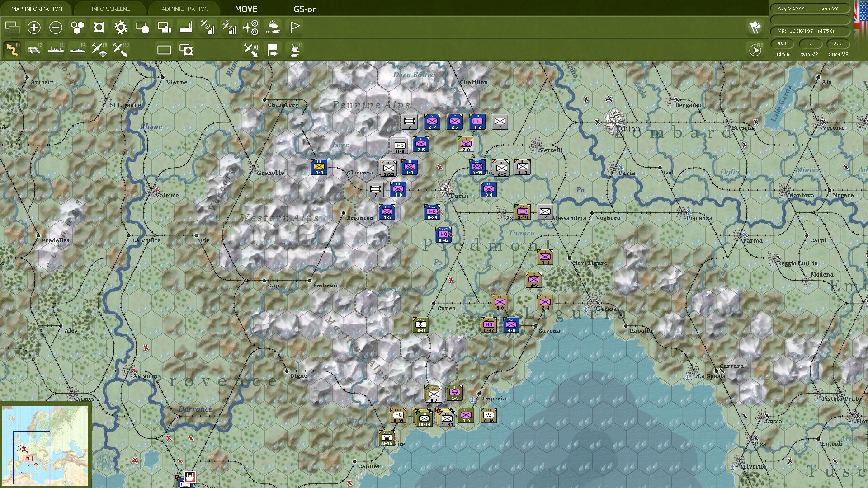Toggle GS-on setting in the top bar
Screen dimensions: 868x488
point(305,9)
